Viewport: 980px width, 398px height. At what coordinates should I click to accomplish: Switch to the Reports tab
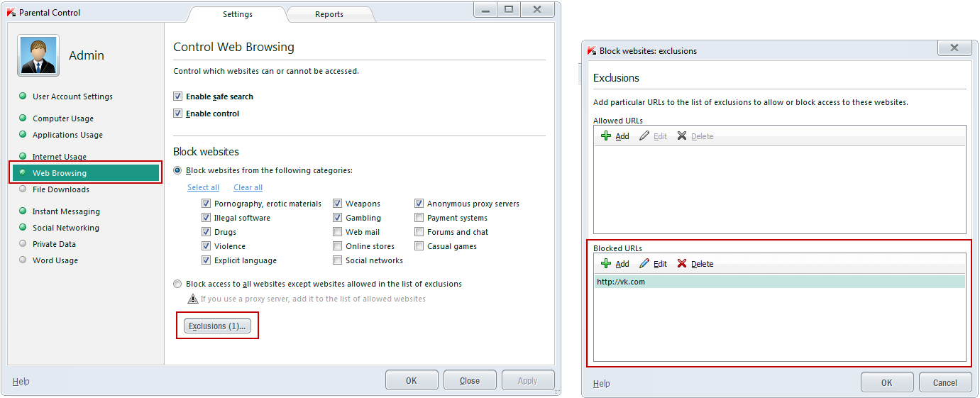pos(329,14)
